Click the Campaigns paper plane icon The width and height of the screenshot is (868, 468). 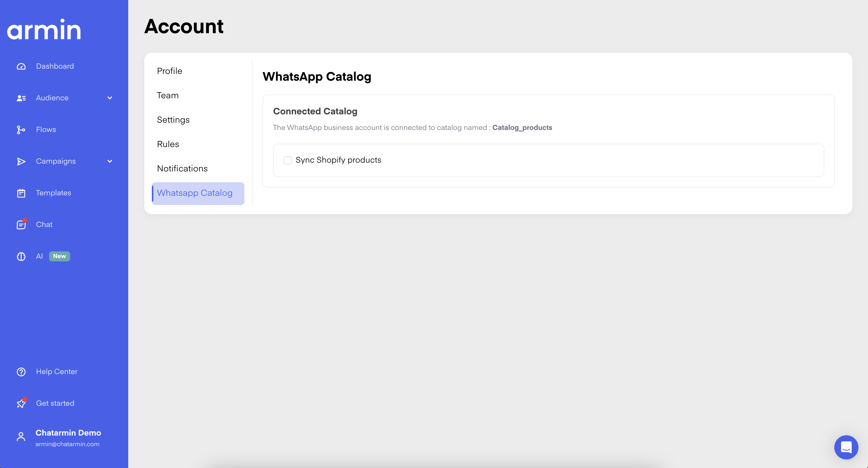tap(21, 161)
